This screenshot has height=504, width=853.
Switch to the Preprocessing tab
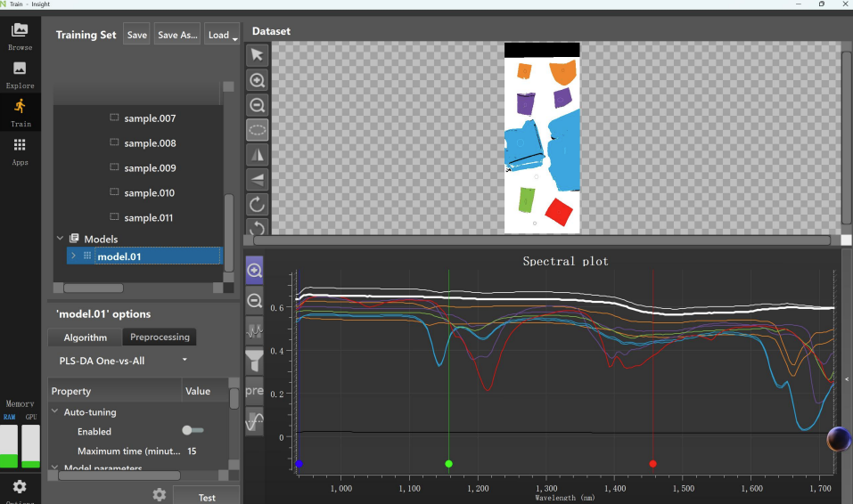160,337
